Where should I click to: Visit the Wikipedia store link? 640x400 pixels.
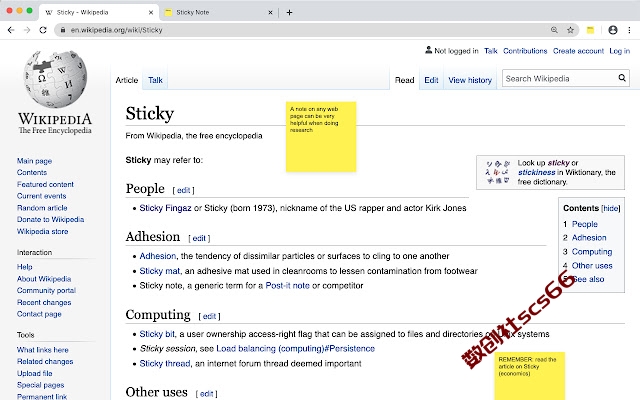coord(42,231)
